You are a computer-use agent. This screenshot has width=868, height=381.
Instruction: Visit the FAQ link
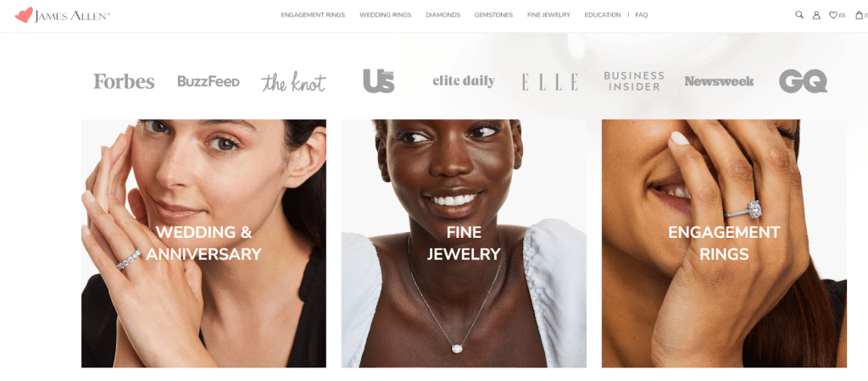tap(641, 15)
